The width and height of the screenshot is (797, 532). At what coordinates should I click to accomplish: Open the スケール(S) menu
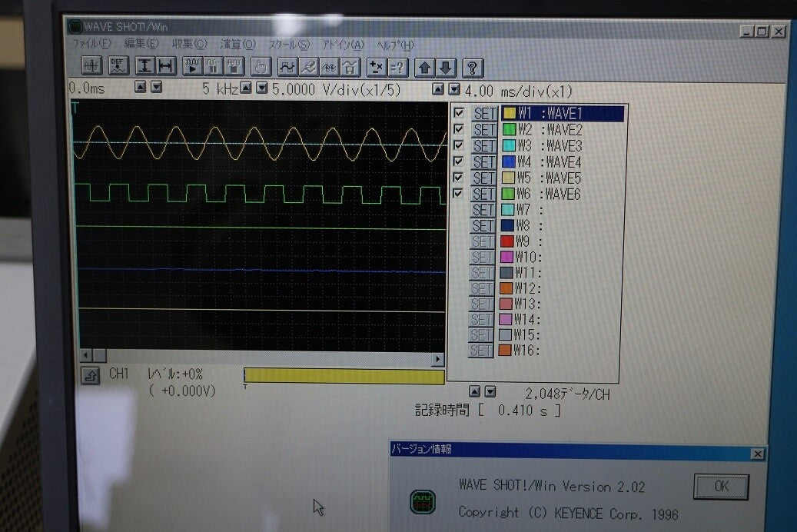(x=289, y=45)
